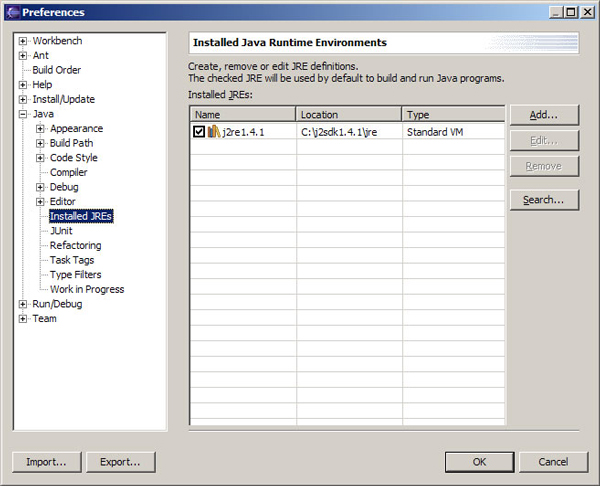The width and height of the screenshot is (600, 486).
Task: Minimize the Preferences window
Action: [556, 12]
